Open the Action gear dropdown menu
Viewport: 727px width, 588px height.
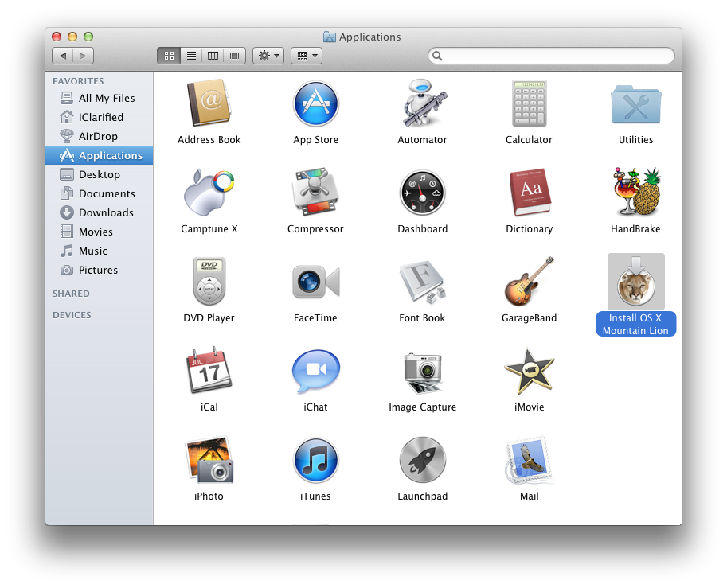click(268, 56)
